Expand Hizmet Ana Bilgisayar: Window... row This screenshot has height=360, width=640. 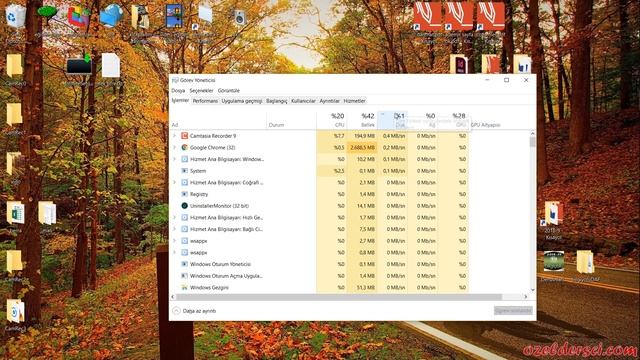tap(175, 159)
